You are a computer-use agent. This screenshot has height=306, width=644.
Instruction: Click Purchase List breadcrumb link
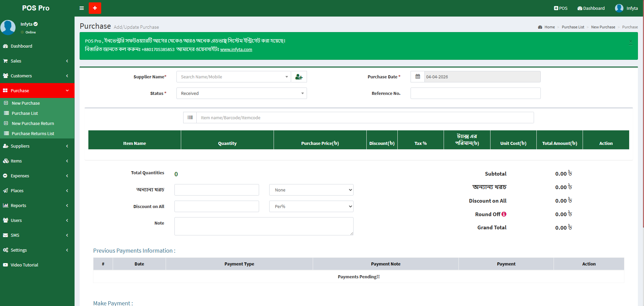pos(573,27)
